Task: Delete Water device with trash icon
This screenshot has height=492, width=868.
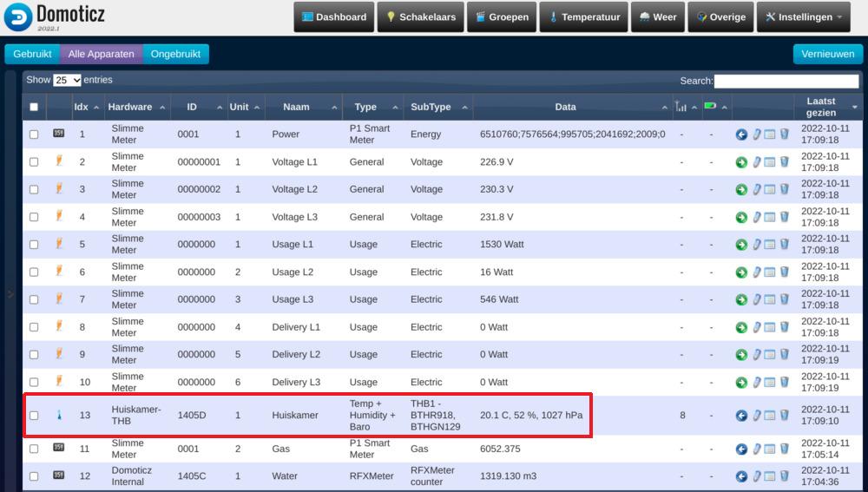Action: [785, 476]
